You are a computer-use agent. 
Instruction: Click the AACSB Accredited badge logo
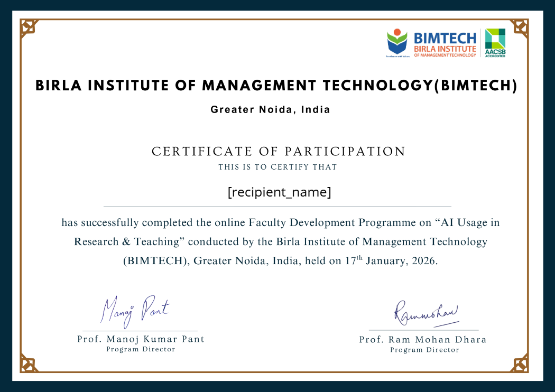tap(495, 42)
